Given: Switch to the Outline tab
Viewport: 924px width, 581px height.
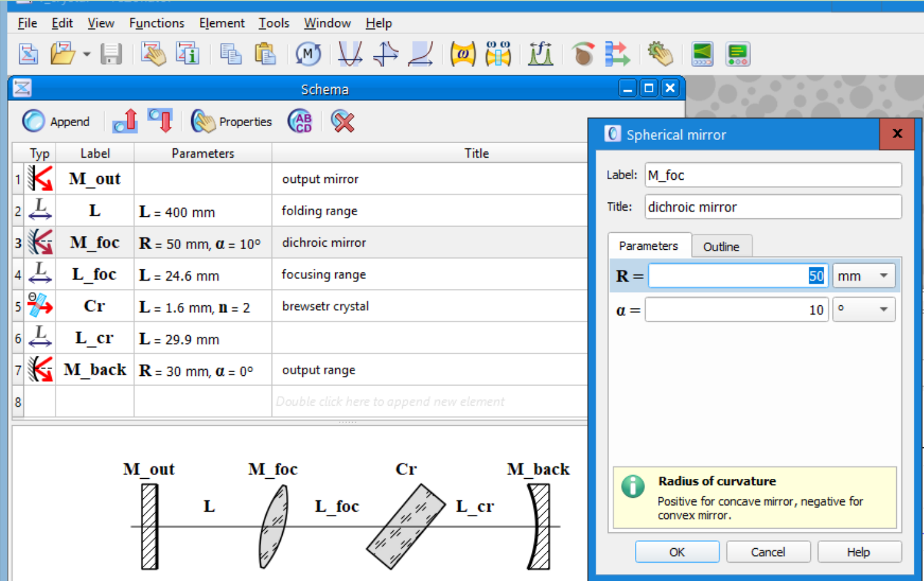Looking at the screenshot, I should [x=721, y=247].
